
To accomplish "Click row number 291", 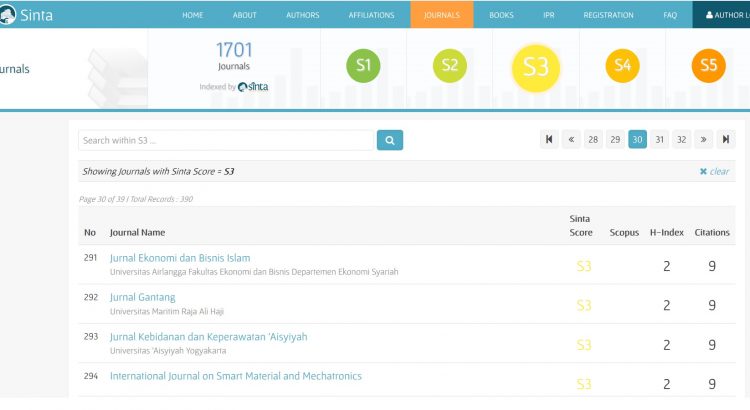I will 90,258.
